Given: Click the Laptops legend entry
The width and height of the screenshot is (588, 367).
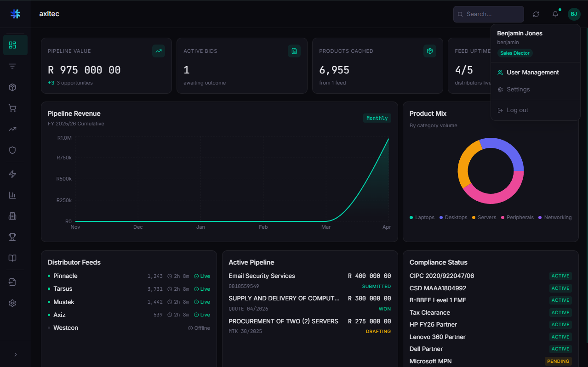Looking at the screenshot, I should [x=422, y=218].
